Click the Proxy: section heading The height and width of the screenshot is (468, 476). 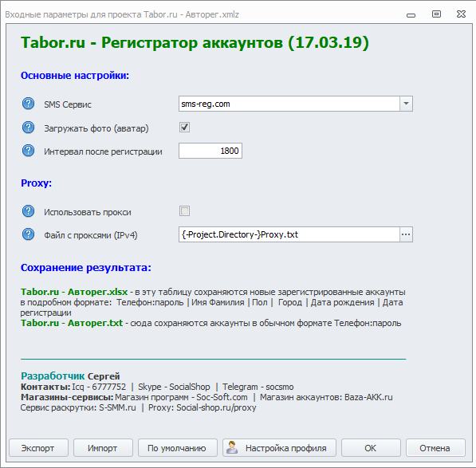tap(37, 183)
